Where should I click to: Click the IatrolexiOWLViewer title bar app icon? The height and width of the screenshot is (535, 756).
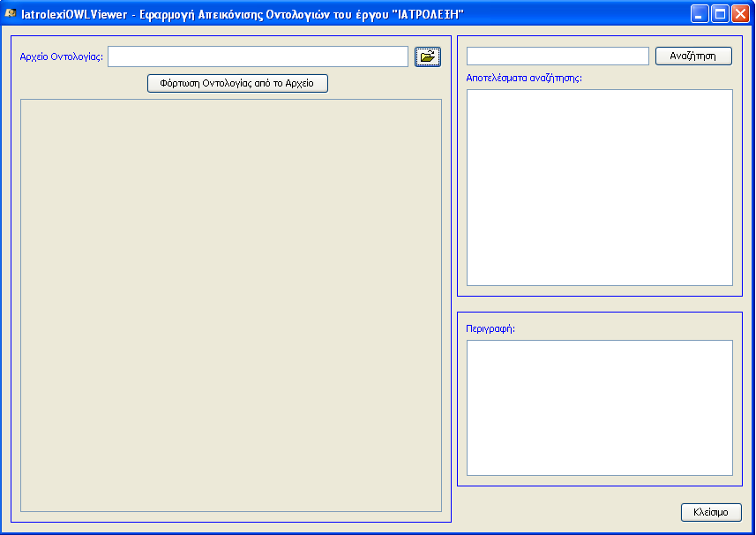[x=10, y=13]
